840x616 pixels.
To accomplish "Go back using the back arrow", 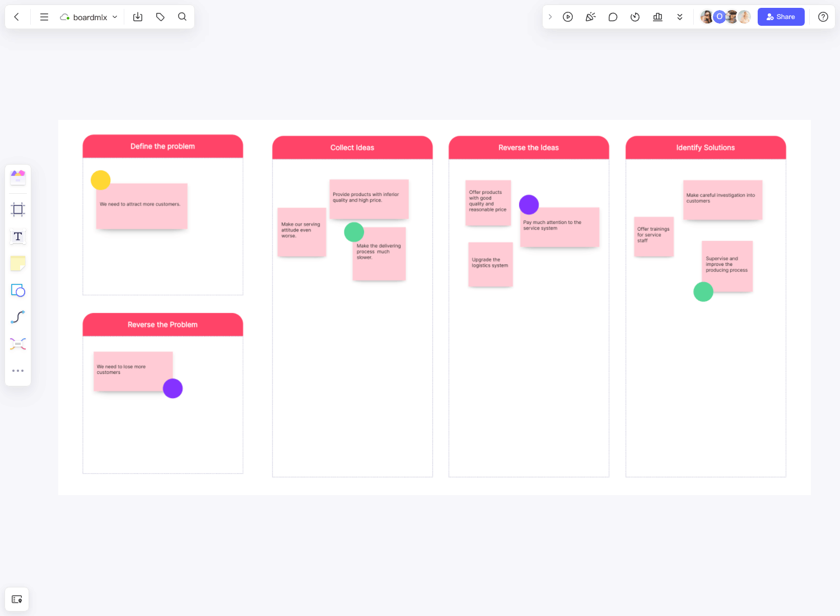I will coord(17,17).
